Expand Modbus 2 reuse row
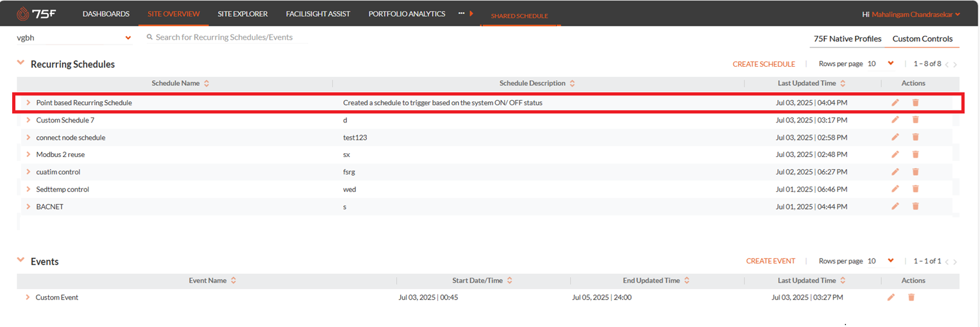 [29, 155]
